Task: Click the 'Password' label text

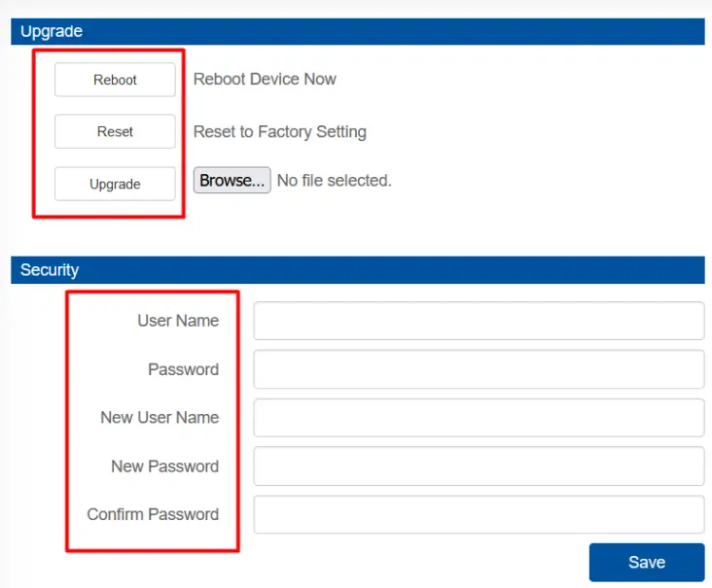Action: (x=183, y=369)
